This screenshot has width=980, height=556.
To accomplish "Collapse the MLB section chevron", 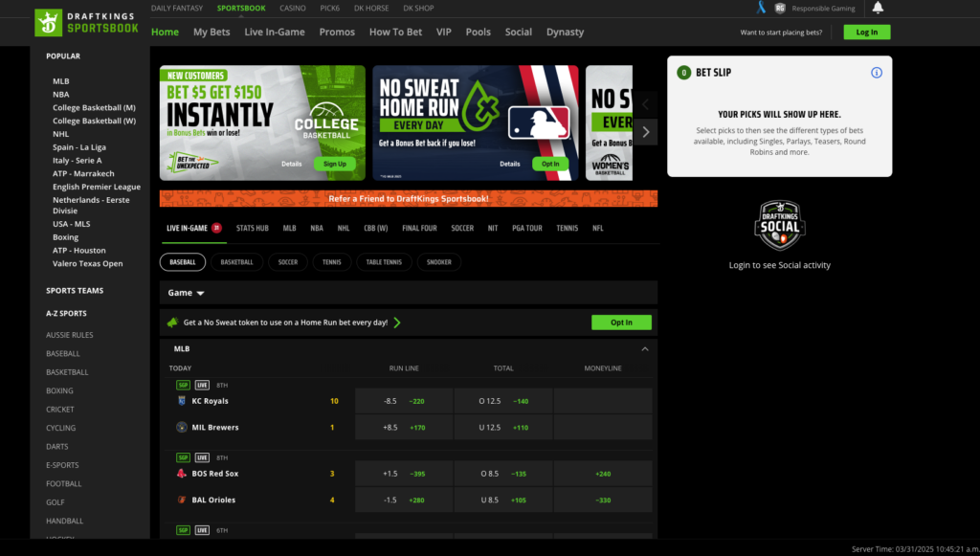I will coord(645,349).
